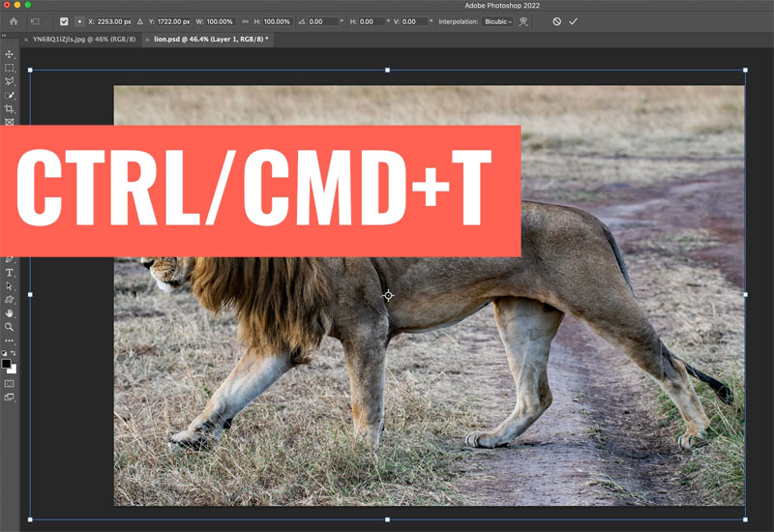Toggle the maintain aspect ratio link

coord(245,21)
